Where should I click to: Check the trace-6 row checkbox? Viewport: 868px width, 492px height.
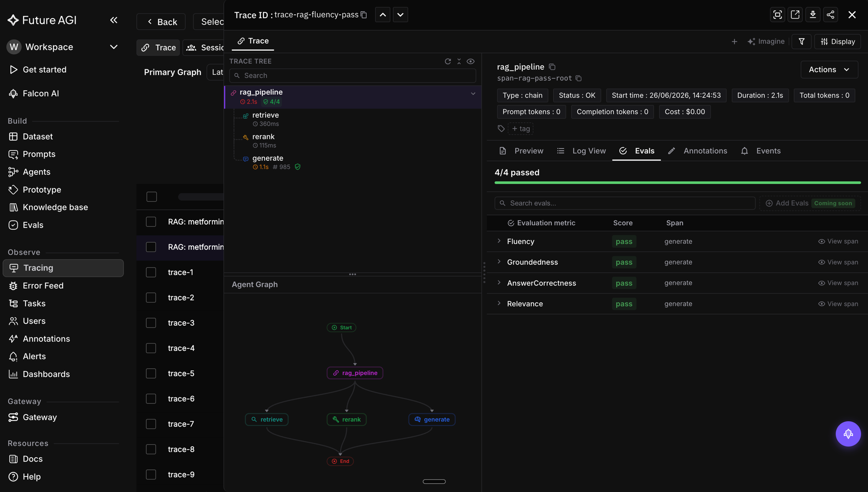151,399
